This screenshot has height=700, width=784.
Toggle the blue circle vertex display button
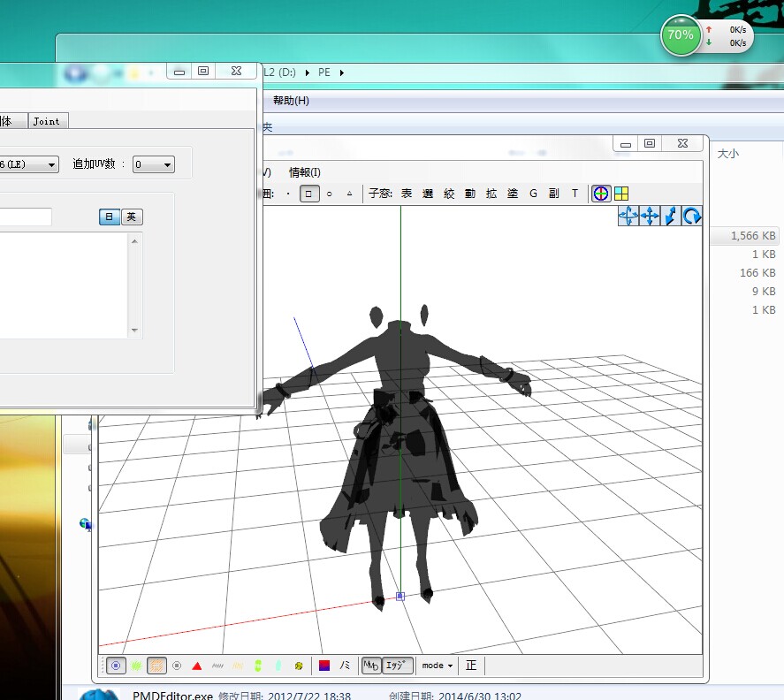pyautogui.click(x=116, y=666)
